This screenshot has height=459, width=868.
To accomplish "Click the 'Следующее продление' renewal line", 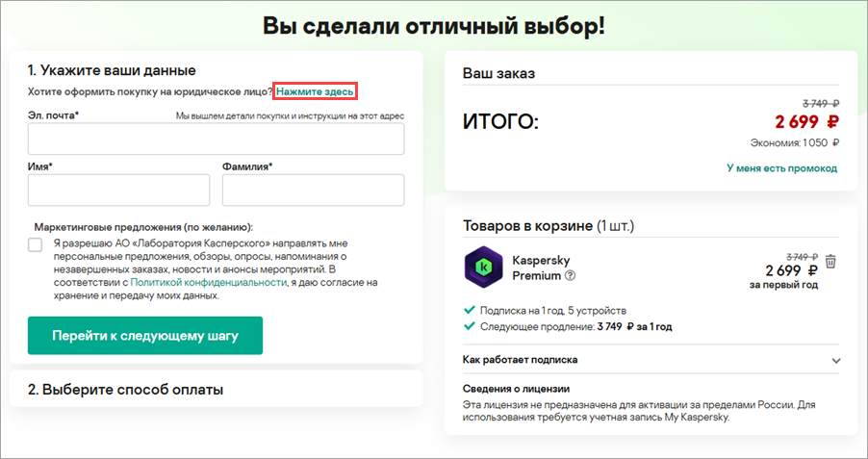I will click(575, 326).
